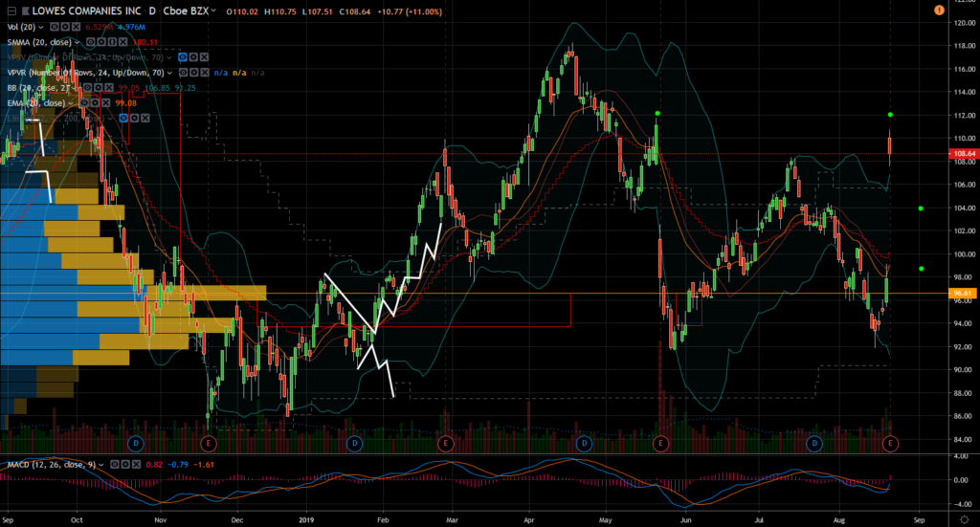
Task: Click the SMMA (20, close) indicator name
Action: point(39,42)
